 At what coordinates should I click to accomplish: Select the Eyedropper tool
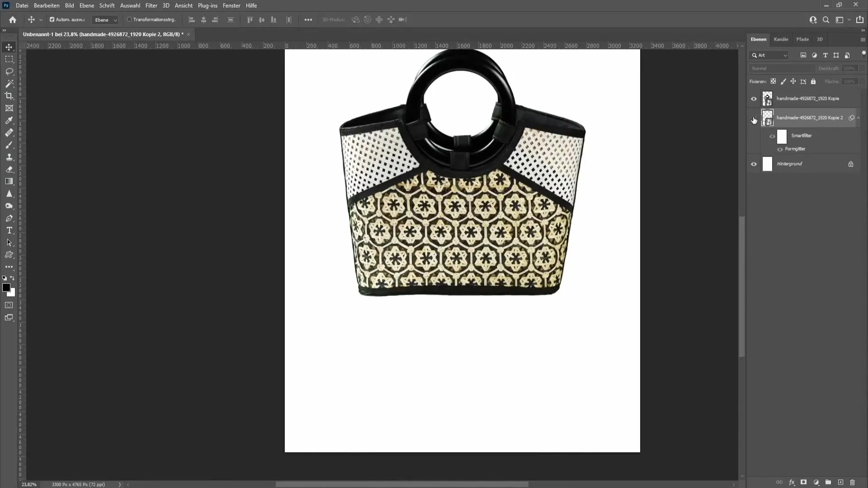click(9, 120)
